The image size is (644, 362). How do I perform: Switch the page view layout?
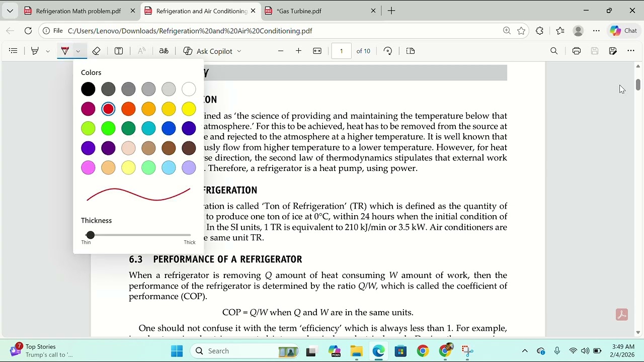[411, 51]
